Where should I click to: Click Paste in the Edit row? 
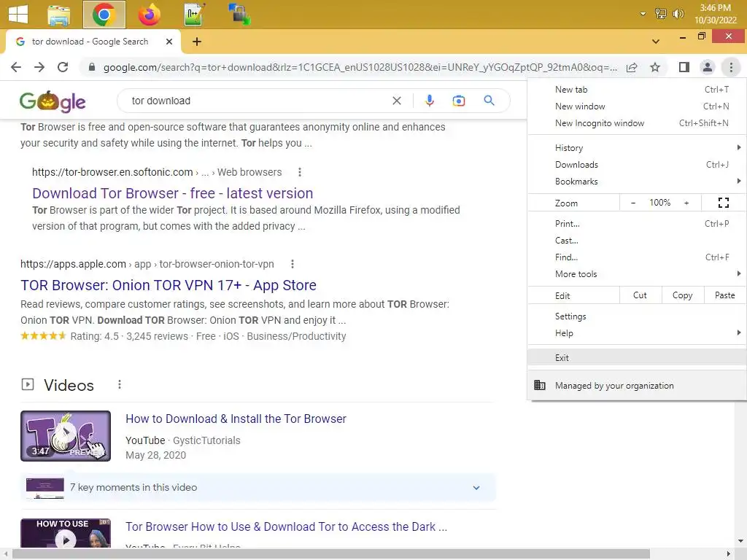(x=724, y=295)
